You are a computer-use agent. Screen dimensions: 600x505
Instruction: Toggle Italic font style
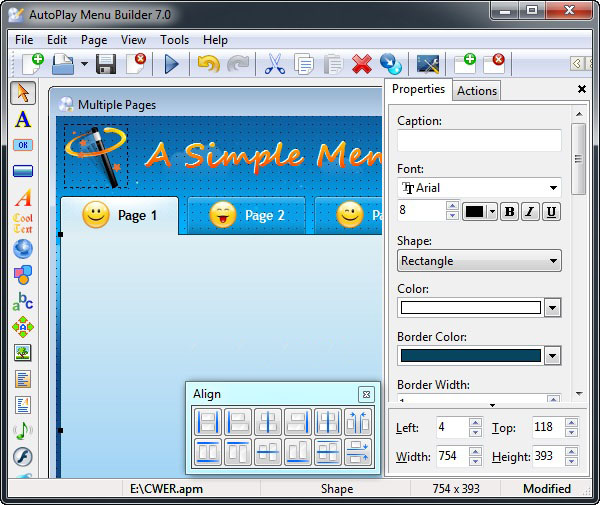tap(530, 212)
